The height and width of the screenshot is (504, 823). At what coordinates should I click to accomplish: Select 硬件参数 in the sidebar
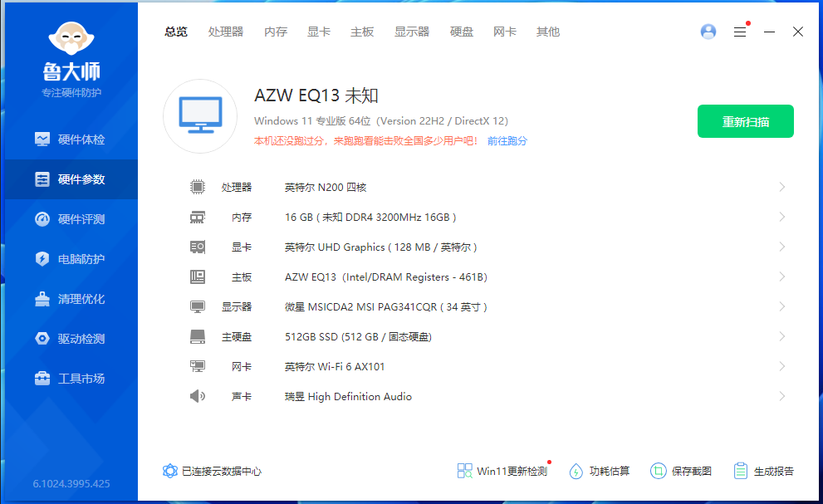pyautogui.click(x=71, y=179)
